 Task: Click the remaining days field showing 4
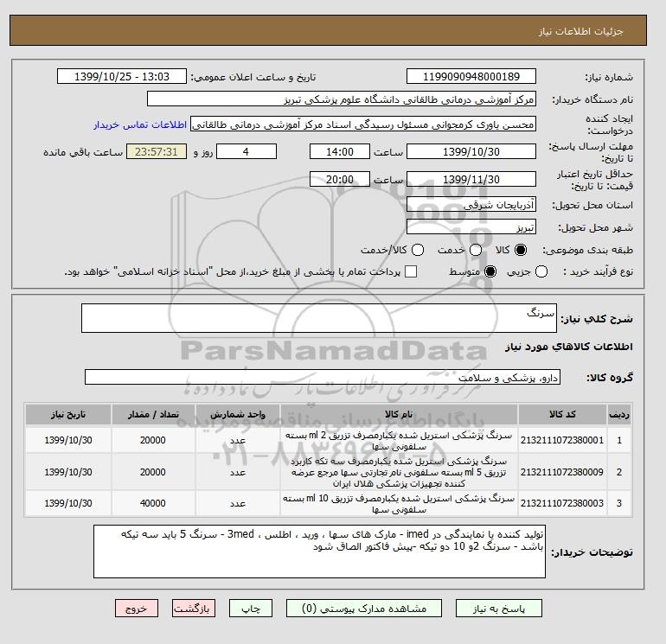pyautogui.click(x=247, y=151)
